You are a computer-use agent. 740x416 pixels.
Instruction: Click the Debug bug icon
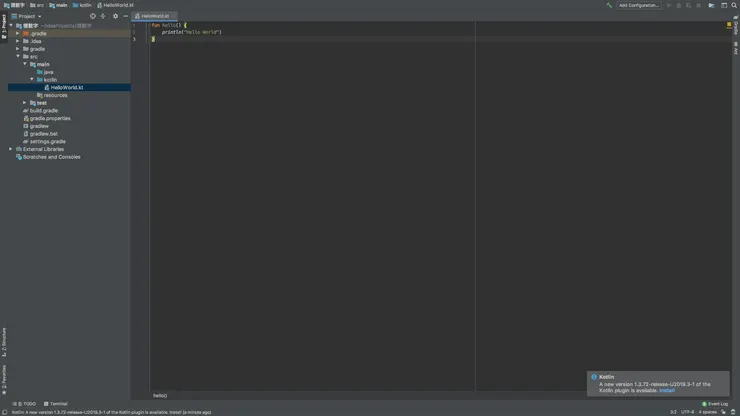[x=679, y=5]
